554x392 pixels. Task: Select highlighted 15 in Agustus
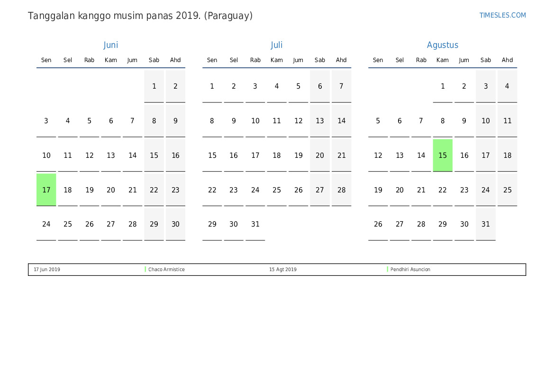click(443, 155)
